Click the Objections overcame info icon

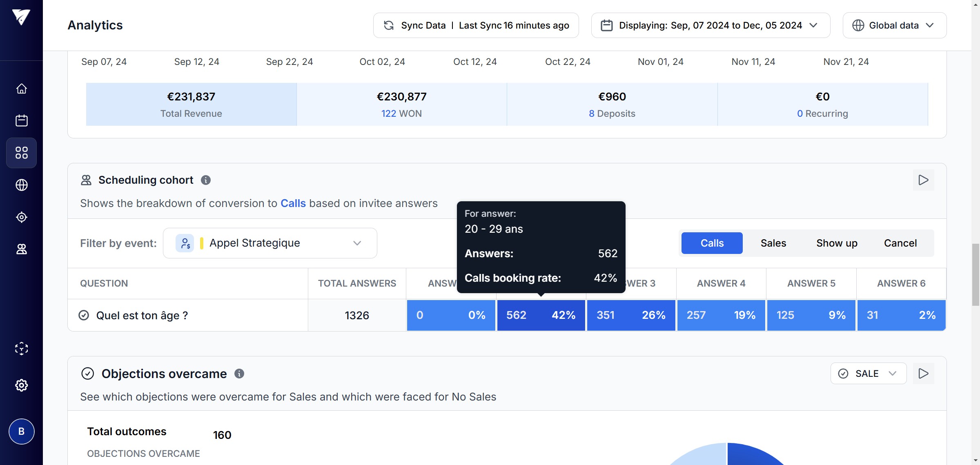click(239, 374)
